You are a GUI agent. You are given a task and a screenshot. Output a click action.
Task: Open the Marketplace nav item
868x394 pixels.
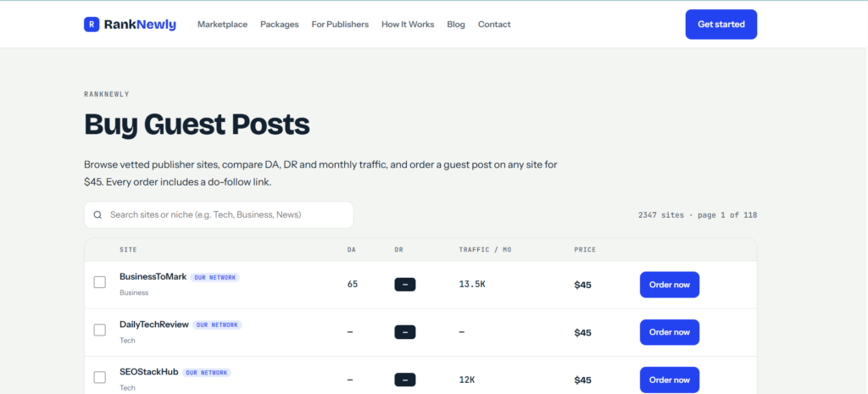point(223,25)
